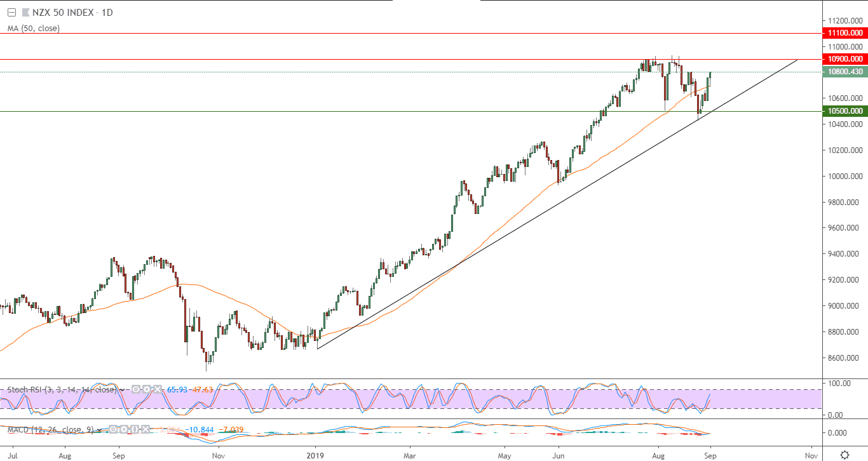This screenshot has height=461, width=868.
Task: Click the MACD value -10.844
Action: coord(199,430)
